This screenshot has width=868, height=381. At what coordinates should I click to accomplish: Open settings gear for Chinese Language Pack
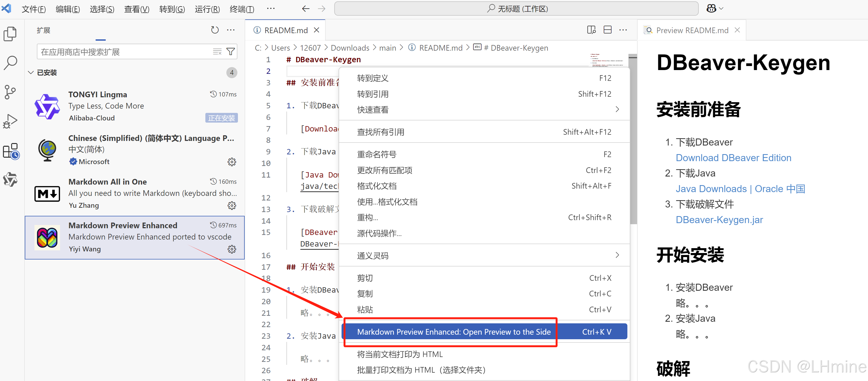click(x=232, y=162)
